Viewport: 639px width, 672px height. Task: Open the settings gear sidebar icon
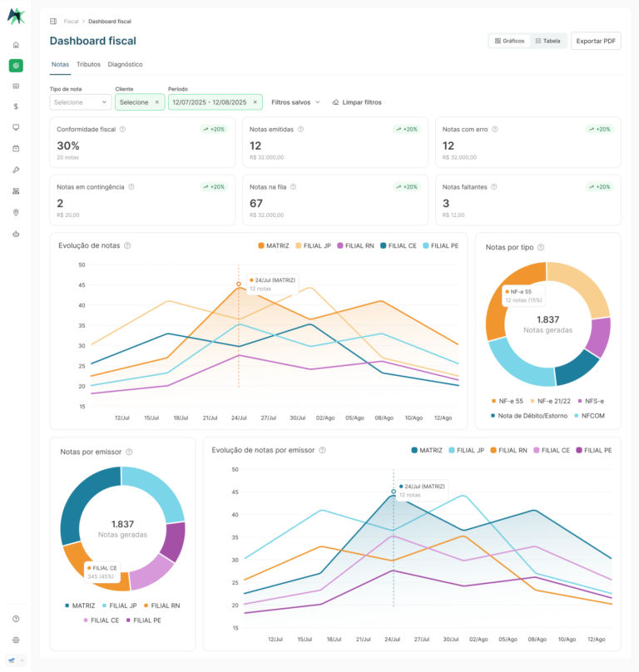pos(16,640)
